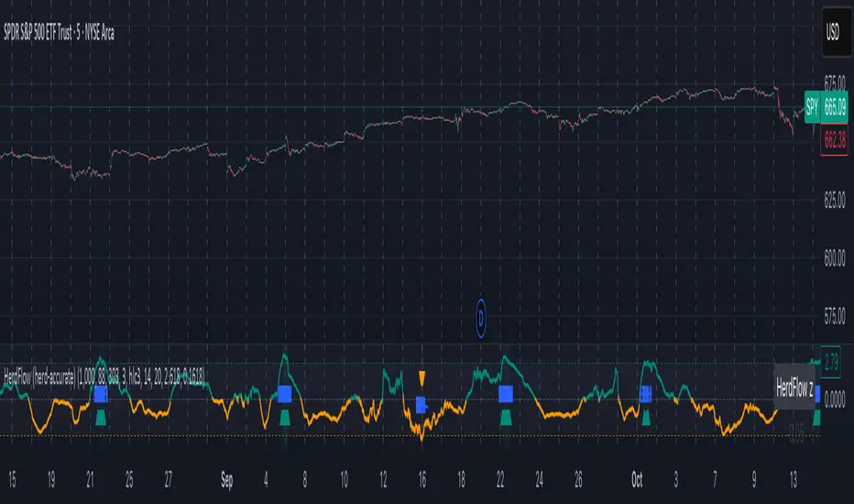854x504 pixels.
Task: Click the green up-triangle above Aug 21
Action: point(101,418)
